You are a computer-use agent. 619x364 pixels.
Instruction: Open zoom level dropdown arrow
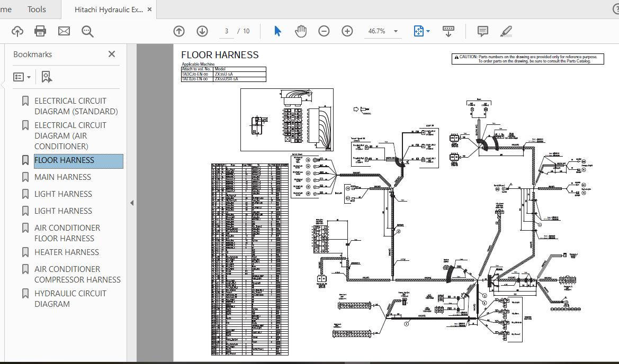tap(396, 31)
